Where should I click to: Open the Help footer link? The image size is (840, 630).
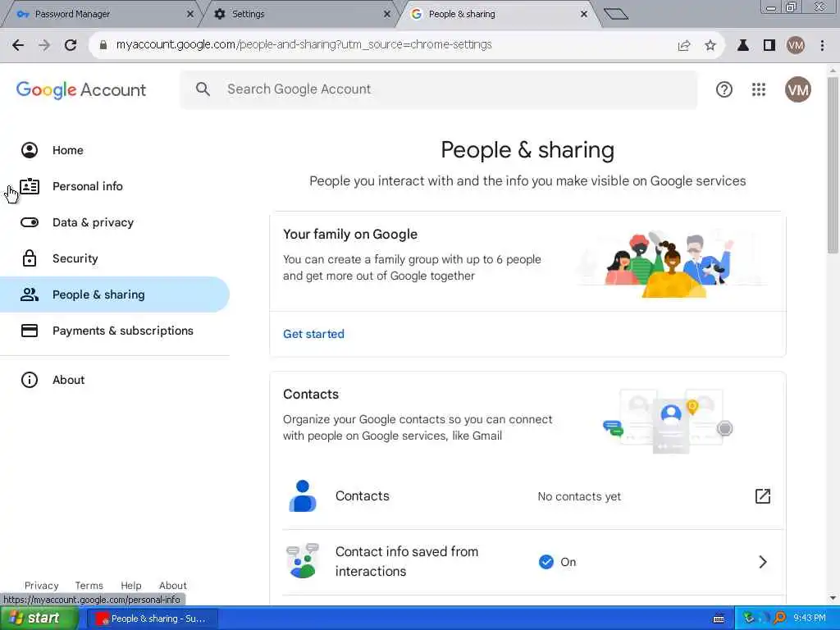pyautogui.click(x=130, y=586)
